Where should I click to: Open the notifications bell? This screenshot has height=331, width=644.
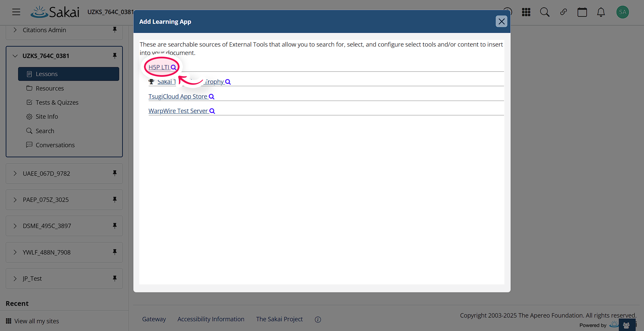[x=601, y=12]
